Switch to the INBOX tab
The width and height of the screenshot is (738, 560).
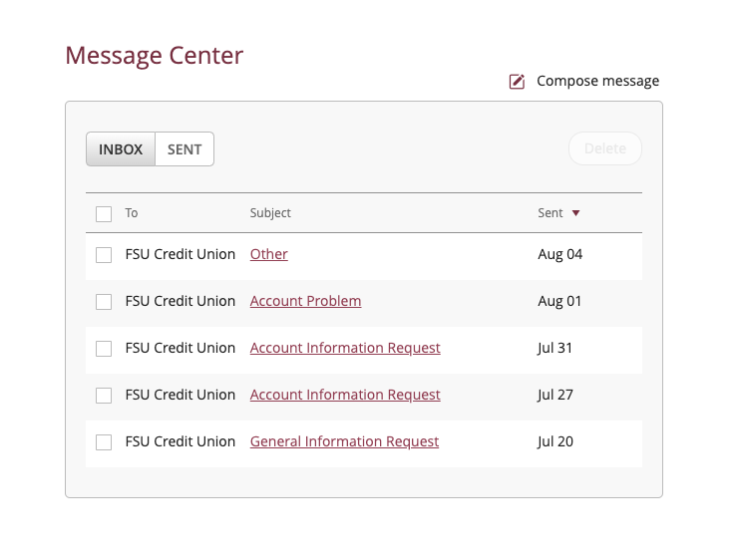121,149
